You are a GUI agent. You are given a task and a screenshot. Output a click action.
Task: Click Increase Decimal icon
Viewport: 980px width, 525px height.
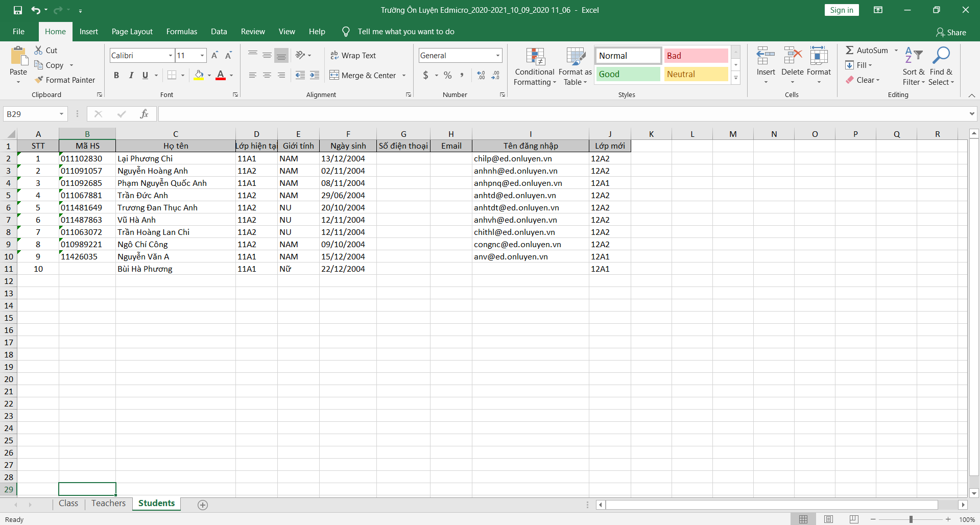481,75
